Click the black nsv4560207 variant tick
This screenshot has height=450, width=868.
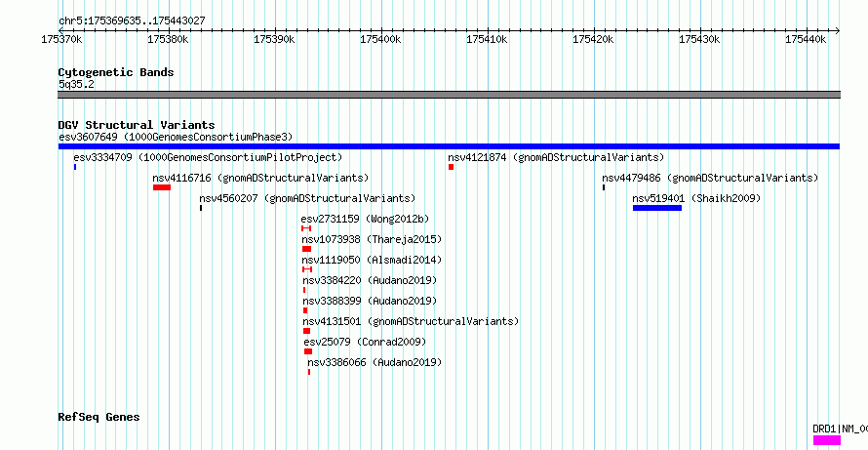coord(201,208)
